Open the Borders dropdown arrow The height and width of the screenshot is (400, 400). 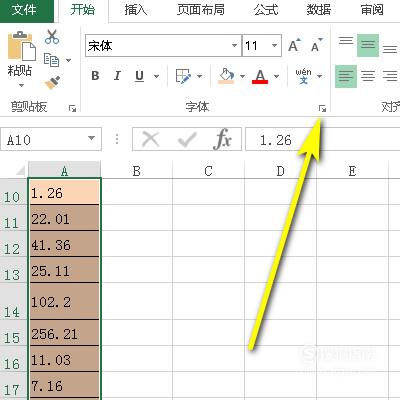(x=200, y=76)
